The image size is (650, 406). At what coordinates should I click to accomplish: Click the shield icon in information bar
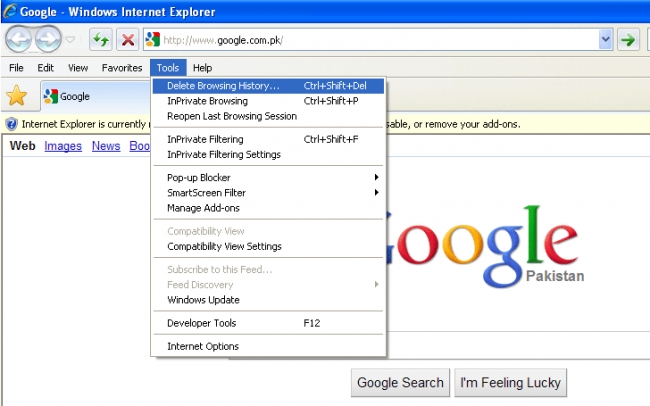tap(12, 124)
